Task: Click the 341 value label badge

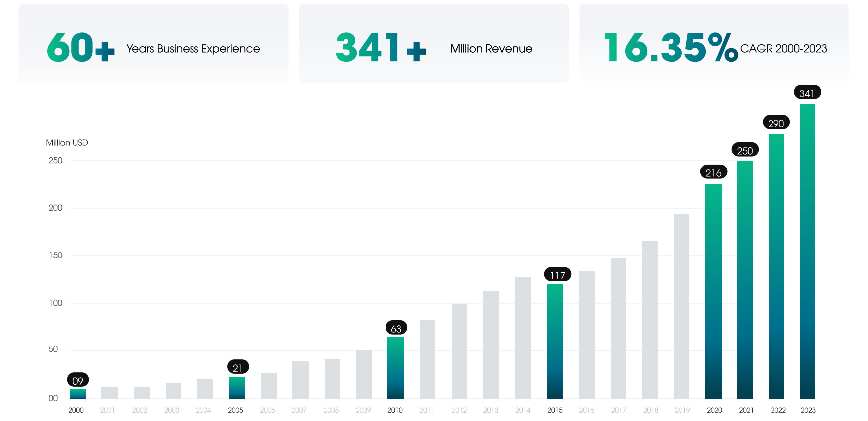Action: [807, 93]
